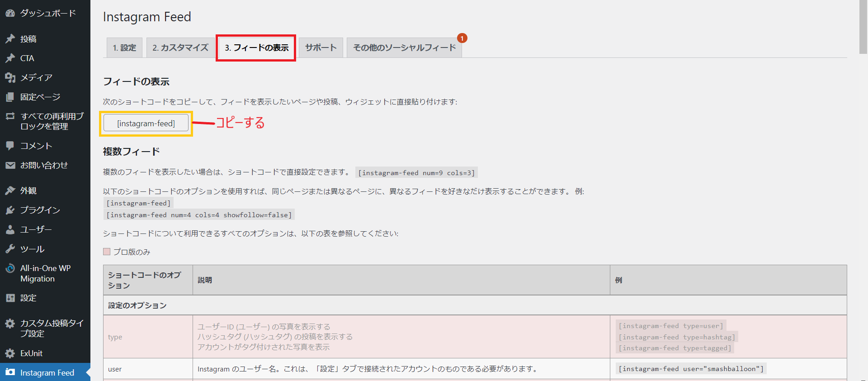868x381 pixels.
Task: Click the type=hashtag example code
Action: [677, 337]
